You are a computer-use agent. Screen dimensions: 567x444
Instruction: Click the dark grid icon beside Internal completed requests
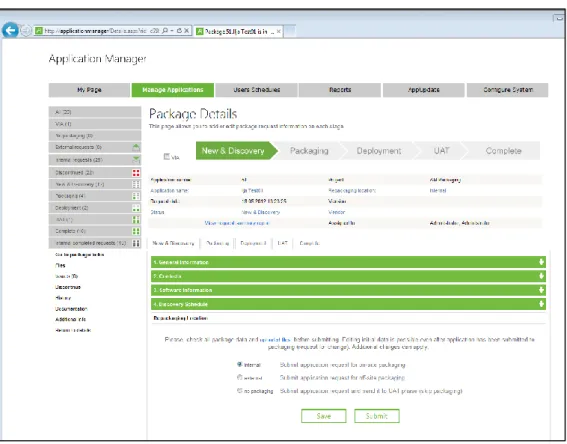tap(136, 243)
